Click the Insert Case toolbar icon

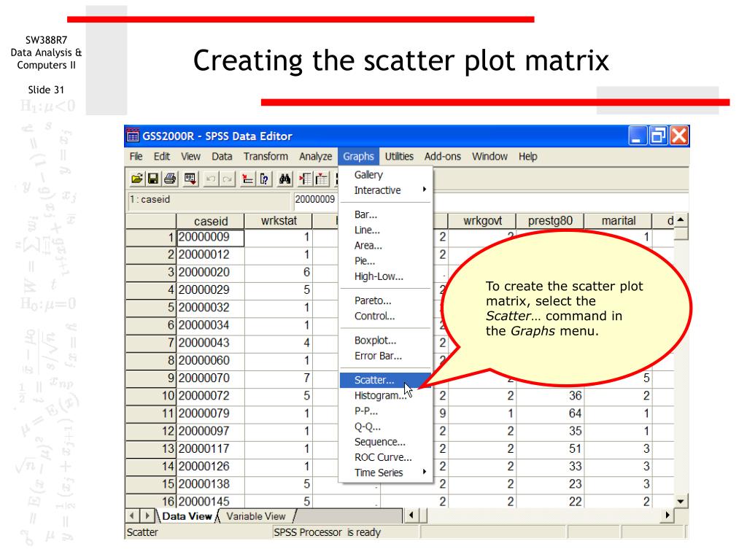306,179
